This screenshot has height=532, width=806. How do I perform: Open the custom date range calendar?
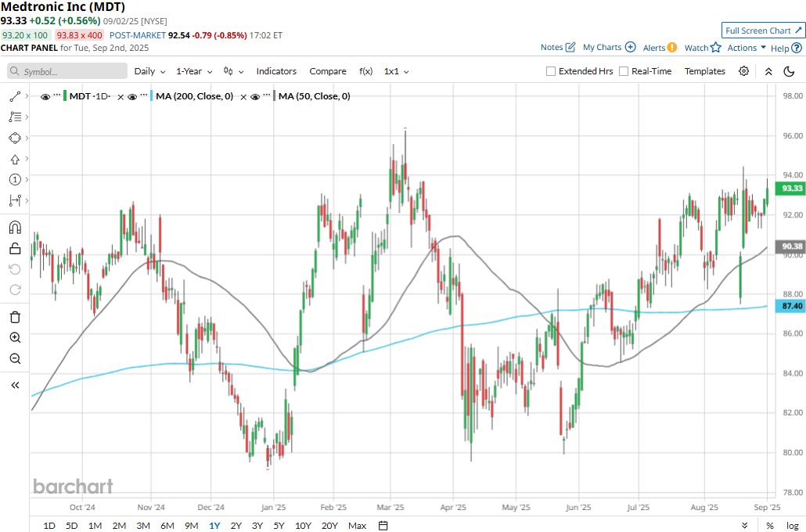[383, 525]
